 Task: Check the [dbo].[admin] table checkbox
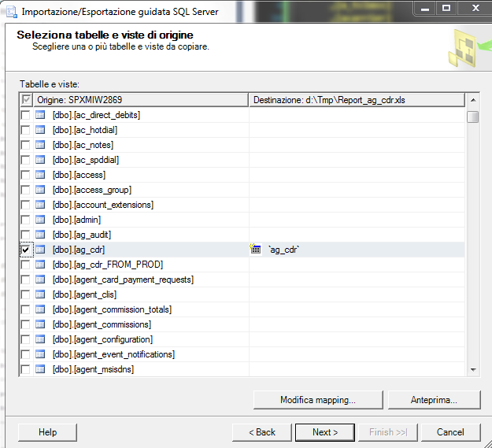25,220
